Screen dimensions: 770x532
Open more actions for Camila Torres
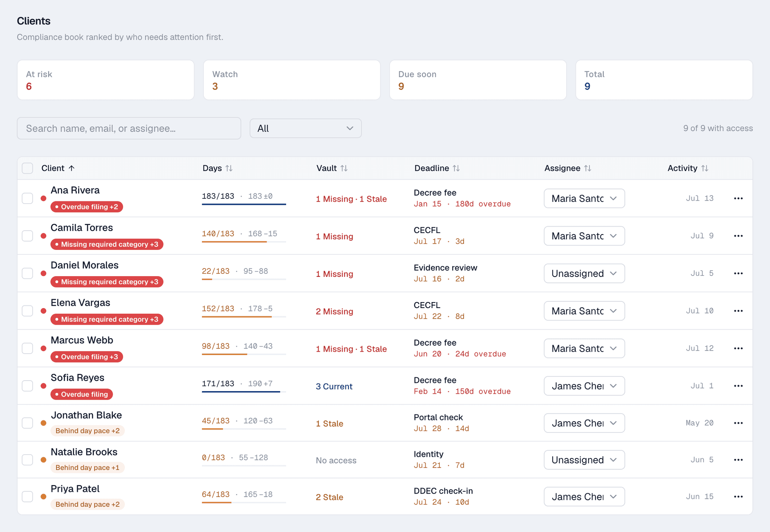(738, 236)
